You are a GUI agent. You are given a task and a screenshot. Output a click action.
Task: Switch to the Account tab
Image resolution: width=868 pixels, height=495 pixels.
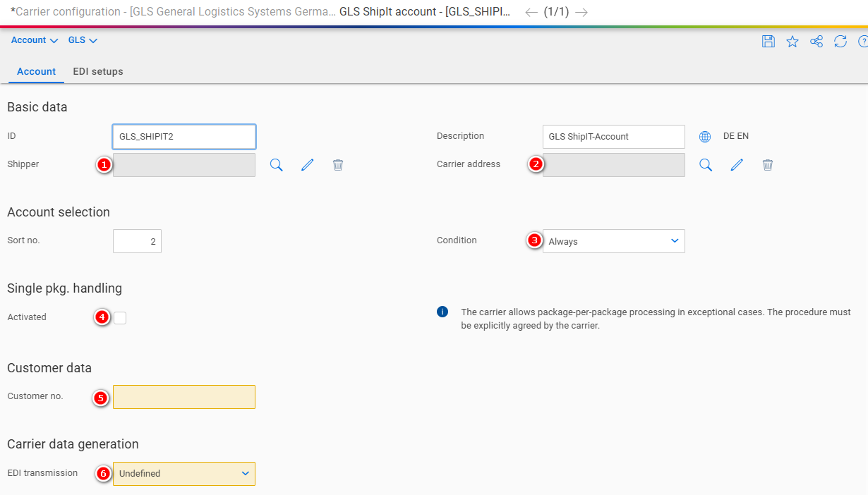pyautogui.click(x=37, y=71)
